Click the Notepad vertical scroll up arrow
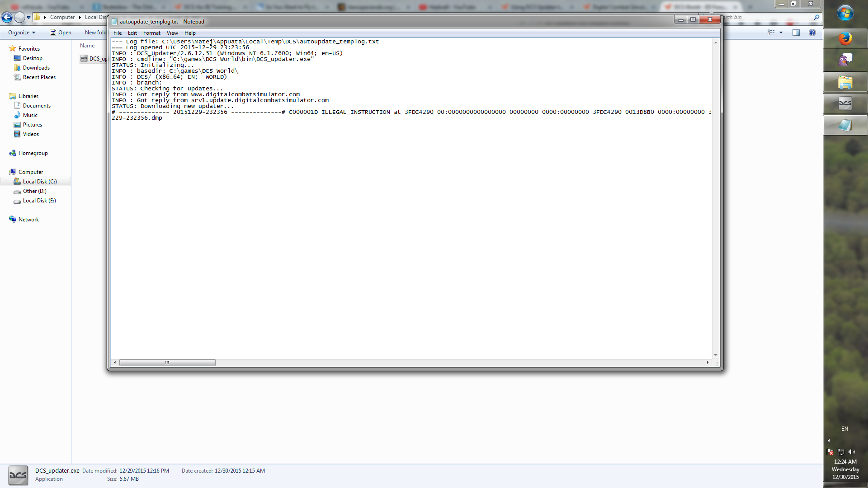Screen dimensions: 868x488 click(x=716, y=42)
